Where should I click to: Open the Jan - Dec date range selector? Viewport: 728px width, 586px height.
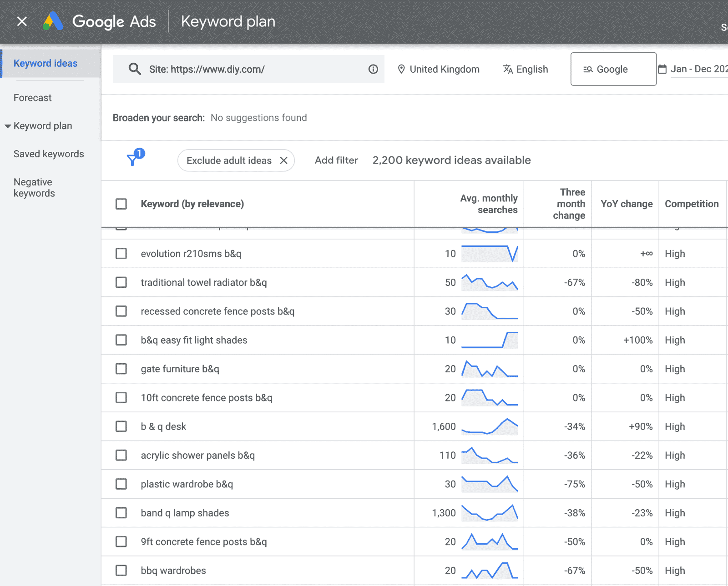click(697, 69)
